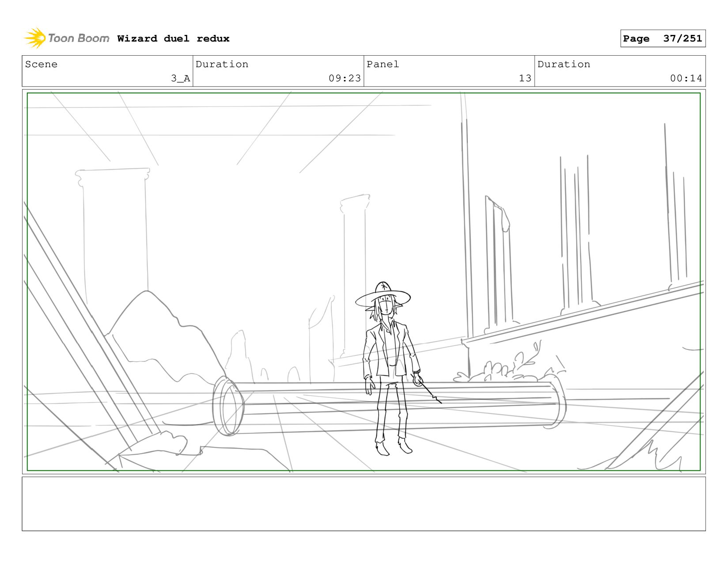Image resolution: width=728 pixels, height=564 pixels.
Task: Click scene duration value '09:23'
Action: pyautogui.click(x=345, y=78)
